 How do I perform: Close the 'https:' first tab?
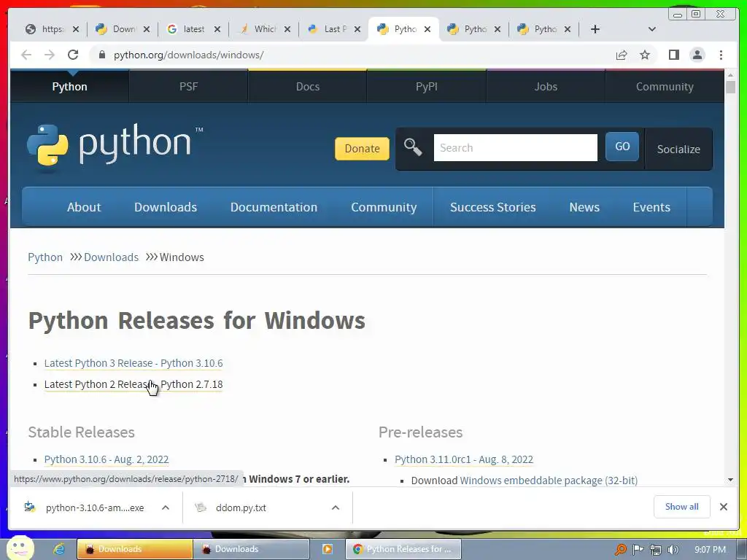76,29
